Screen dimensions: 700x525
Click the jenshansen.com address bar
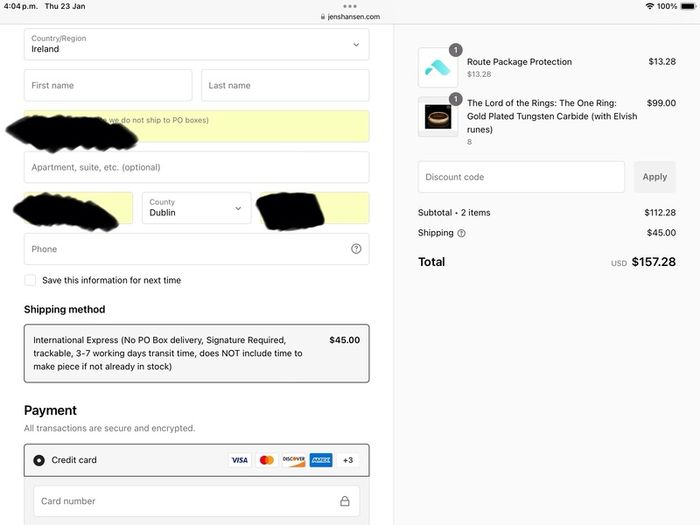tap(350, 17)
